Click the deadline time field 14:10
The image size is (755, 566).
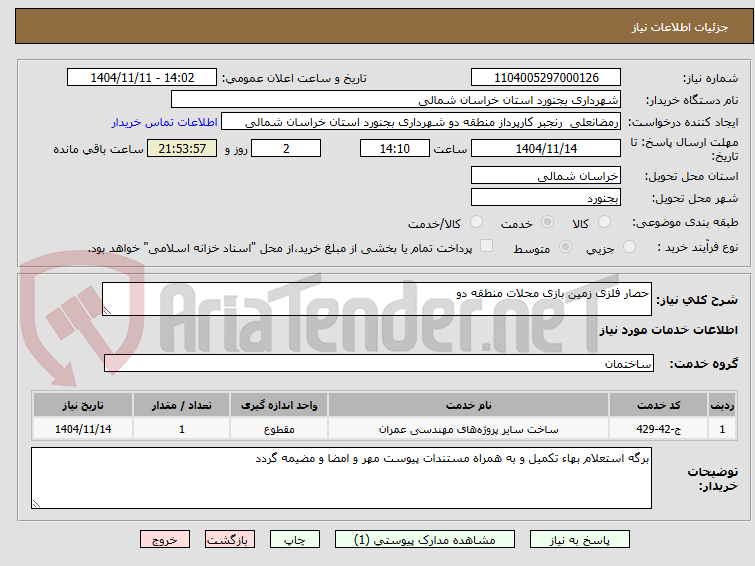[x=395, y=148]
